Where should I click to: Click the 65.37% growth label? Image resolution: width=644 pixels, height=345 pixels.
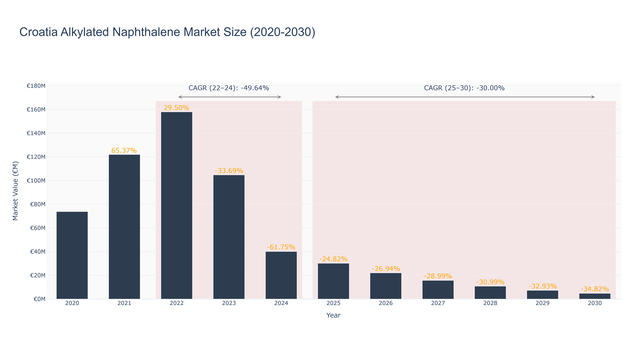tap(124, 151)
